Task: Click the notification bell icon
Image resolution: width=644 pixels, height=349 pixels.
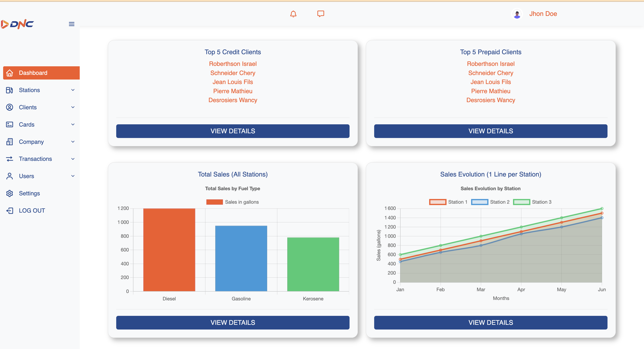Action: pos(293,14)
